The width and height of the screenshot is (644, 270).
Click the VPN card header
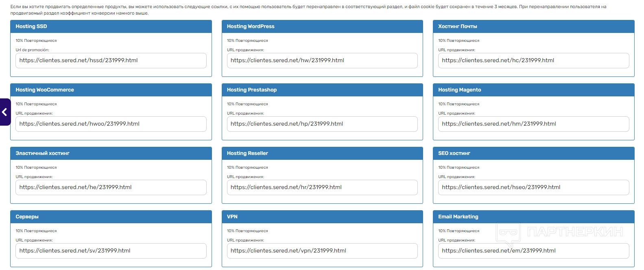click(x=322, y=217)
